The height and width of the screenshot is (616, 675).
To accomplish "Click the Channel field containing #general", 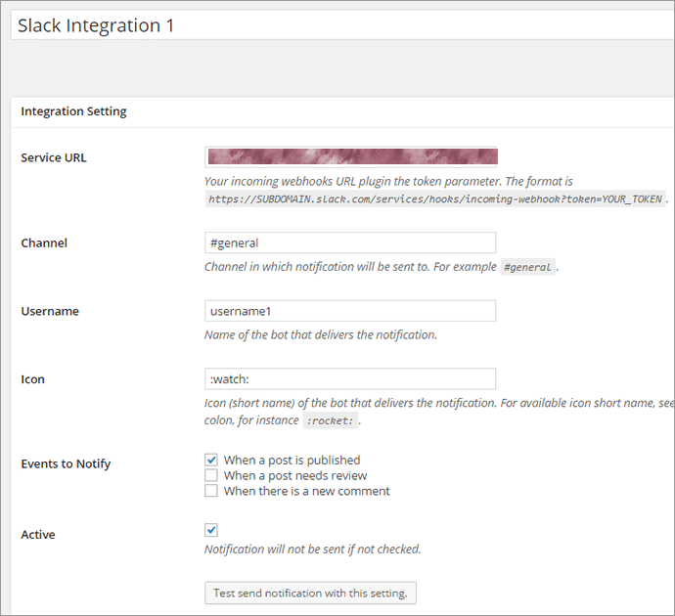I will [x=350, y=242].
